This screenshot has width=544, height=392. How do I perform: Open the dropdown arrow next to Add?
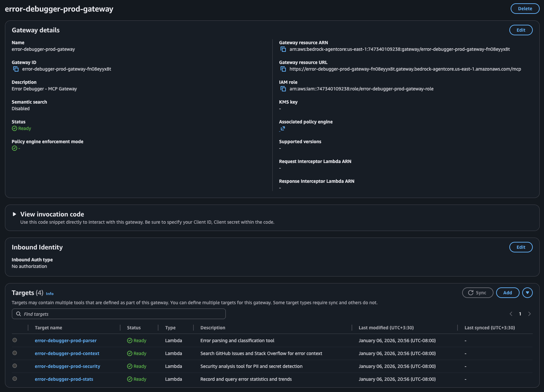pyautogui.click(x=527, y=292)
